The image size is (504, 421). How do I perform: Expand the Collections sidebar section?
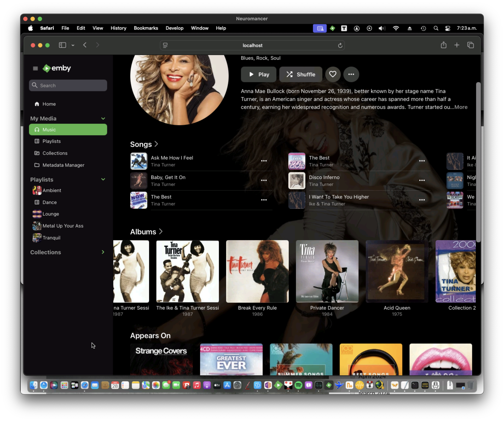pos(103,252)
